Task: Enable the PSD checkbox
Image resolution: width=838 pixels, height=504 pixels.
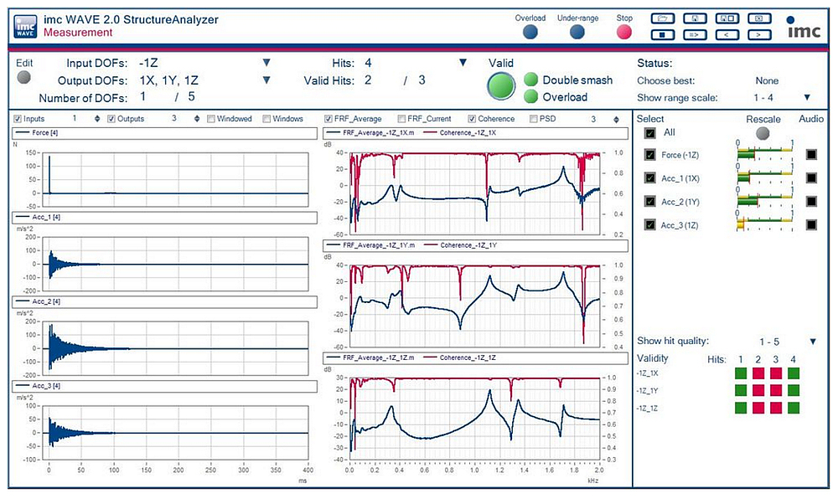Action: point(533,119)
